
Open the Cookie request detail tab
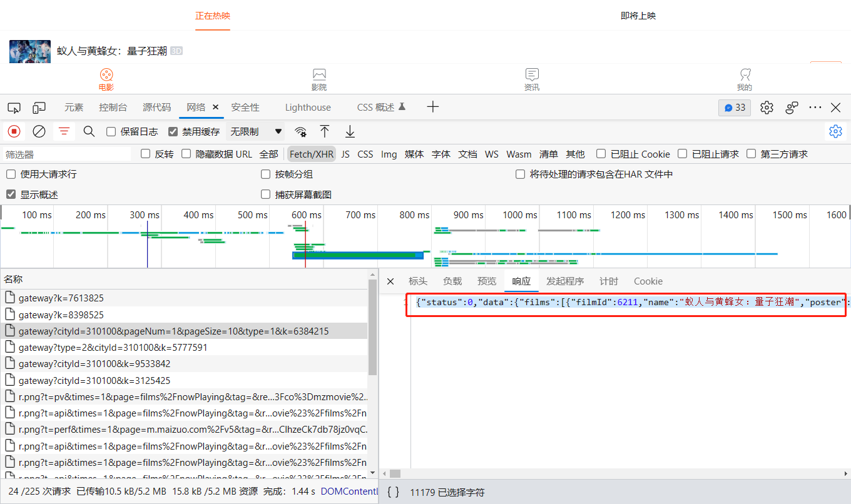click(648, 281)
